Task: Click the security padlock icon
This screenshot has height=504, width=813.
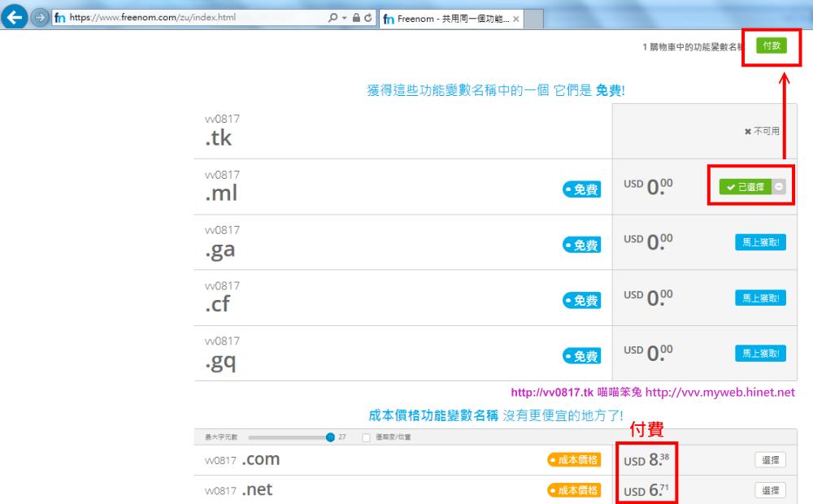Action: click(x=356, y=18)
